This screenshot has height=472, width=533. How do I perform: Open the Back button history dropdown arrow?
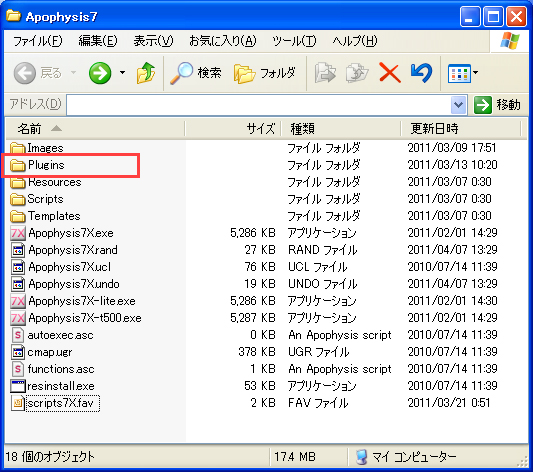(x=73, y=72)
